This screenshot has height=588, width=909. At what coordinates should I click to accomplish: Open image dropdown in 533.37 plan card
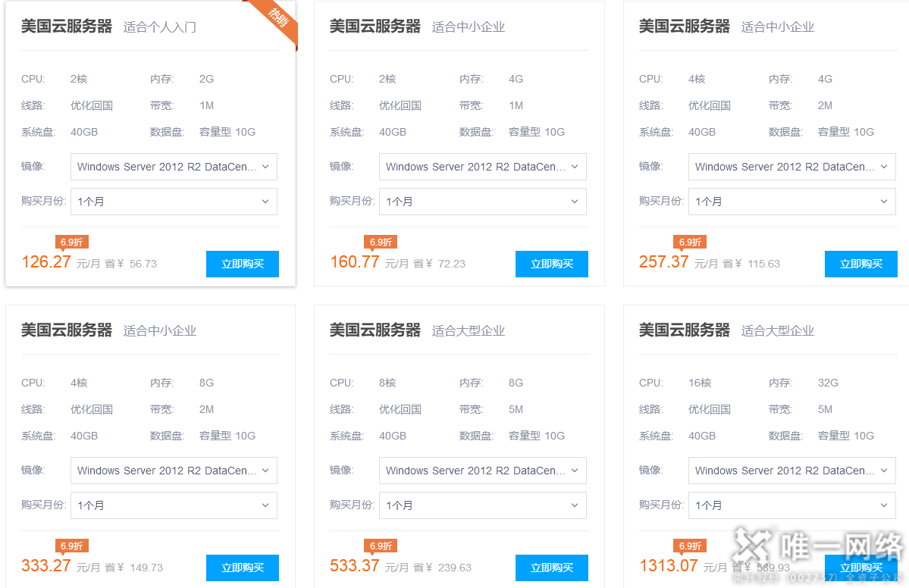[x=483, y=471]
